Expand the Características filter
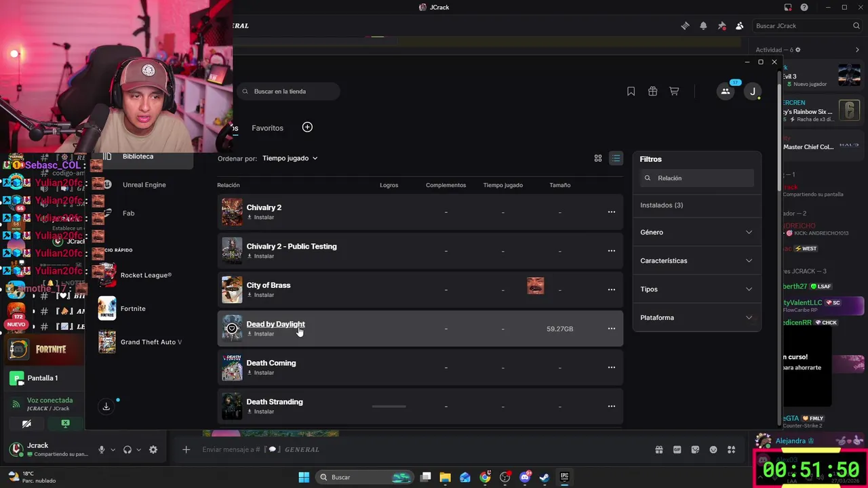This screenshot has width=868, height=488. pos(696,260)
